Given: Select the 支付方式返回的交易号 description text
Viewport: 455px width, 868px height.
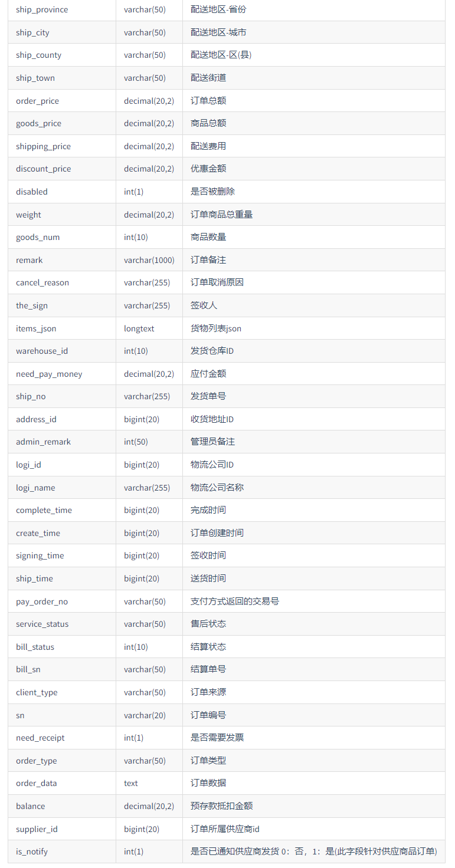Looking at the screenshot, I should point(235,601).
